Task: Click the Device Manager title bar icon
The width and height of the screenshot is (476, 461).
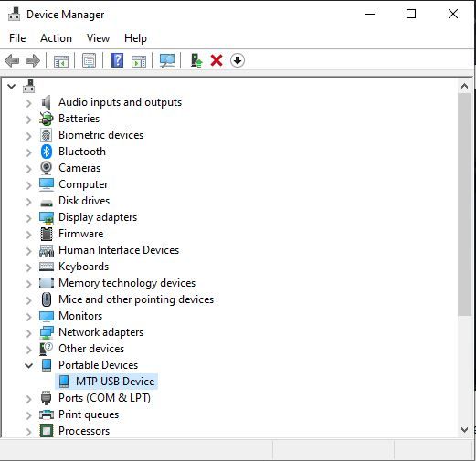Action: pos(14,15)
